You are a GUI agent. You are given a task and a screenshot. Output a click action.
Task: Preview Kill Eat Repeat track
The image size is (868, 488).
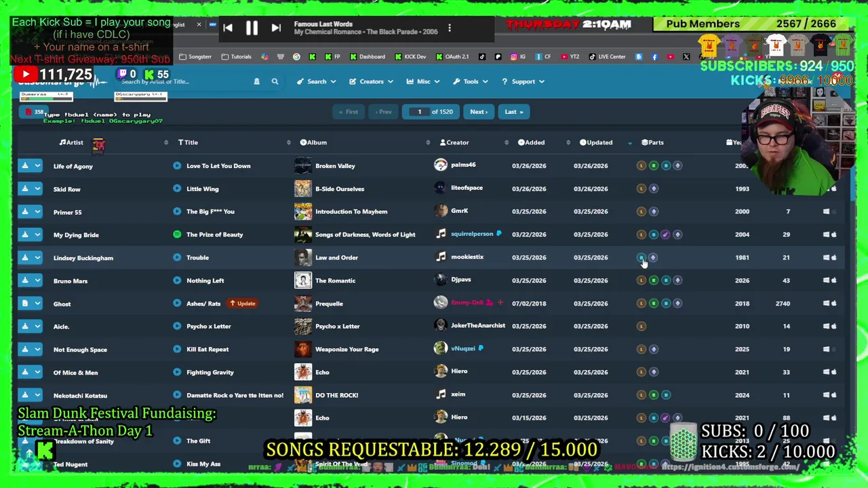(177, 349)
